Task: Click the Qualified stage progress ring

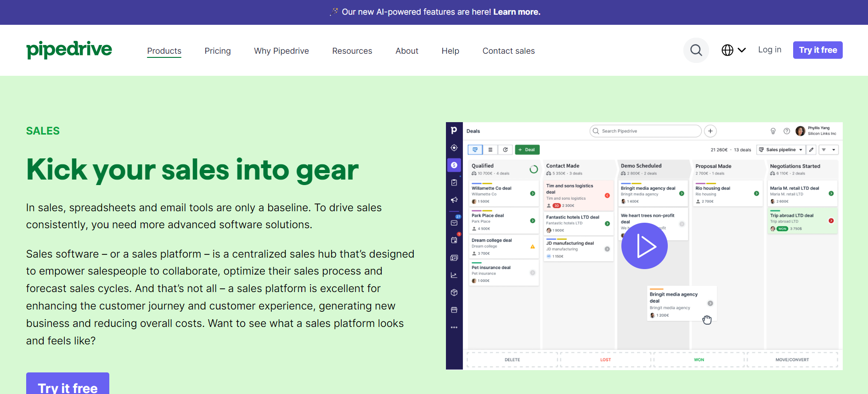Action: [533, 169]
